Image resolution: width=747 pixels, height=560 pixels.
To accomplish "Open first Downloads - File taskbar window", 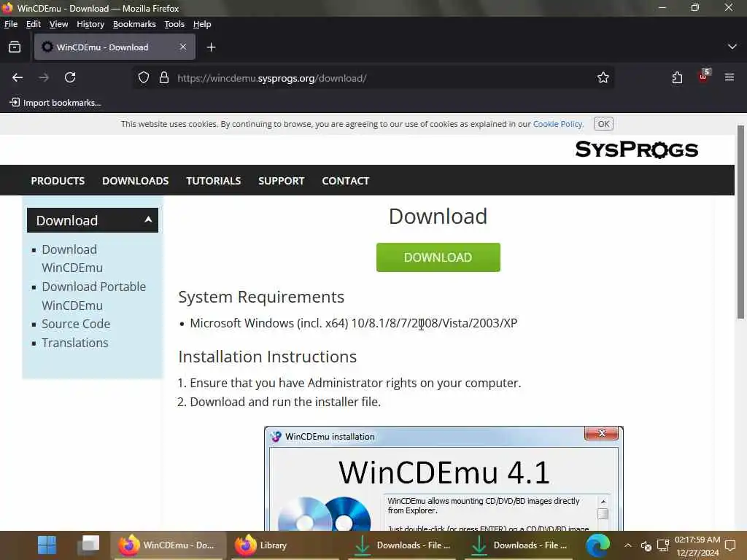I will pos(403,545).
